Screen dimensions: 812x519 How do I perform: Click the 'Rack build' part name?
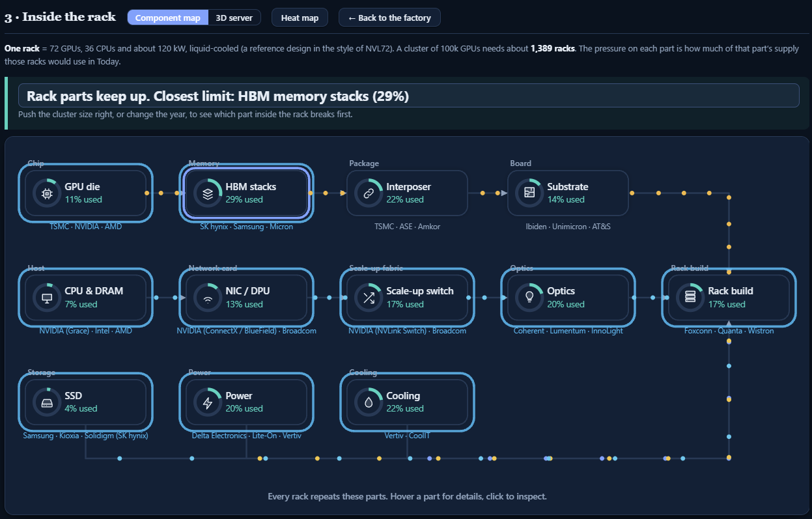[x=731, y=291]
